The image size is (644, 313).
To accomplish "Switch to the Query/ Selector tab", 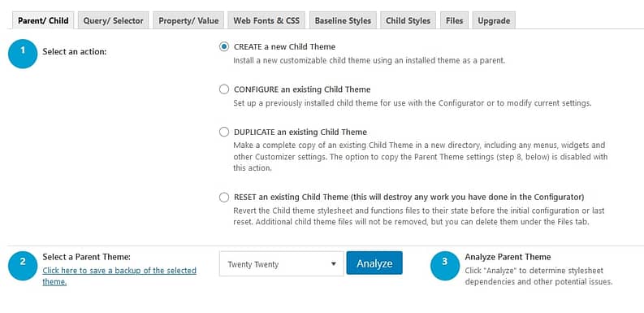I will coord(114,20).
